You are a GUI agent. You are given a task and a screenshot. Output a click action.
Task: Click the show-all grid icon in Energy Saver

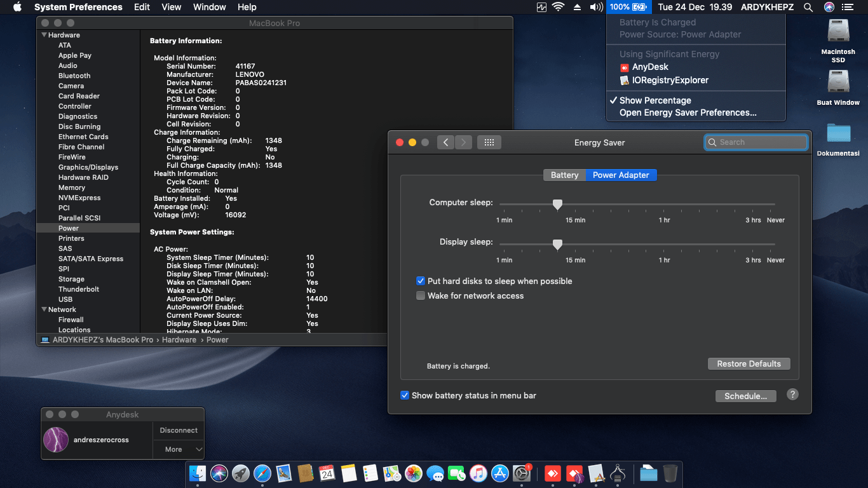tap(489, 142)
